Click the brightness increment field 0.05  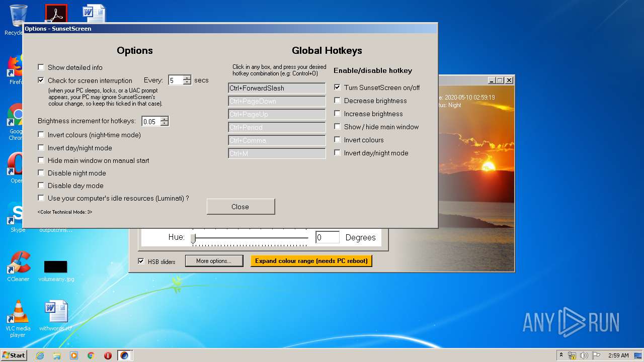coord(151,122)
